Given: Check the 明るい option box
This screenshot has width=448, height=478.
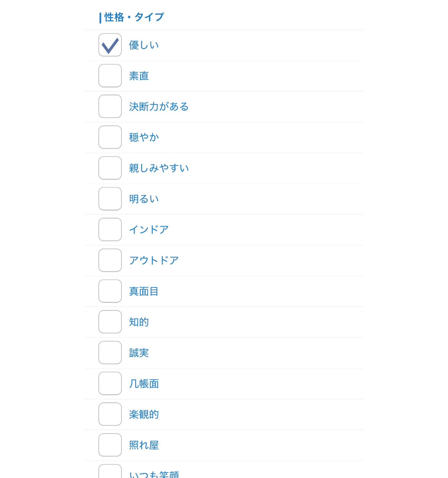Looking at the screenshot, I should [110, 199].
